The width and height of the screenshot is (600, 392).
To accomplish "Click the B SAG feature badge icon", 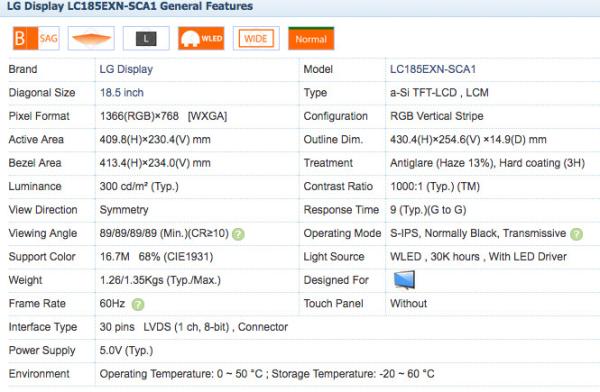I will [x=36, y=38].
